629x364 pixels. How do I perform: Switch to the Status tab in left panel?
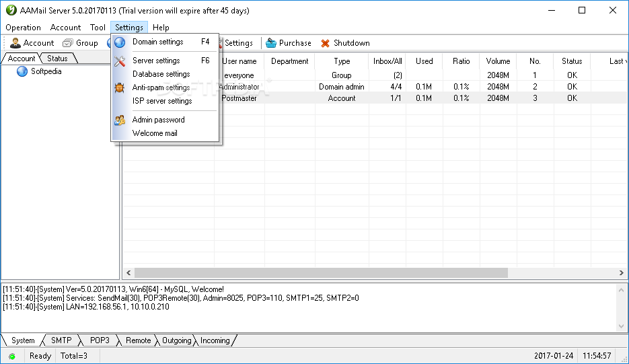tap(57, 59)
